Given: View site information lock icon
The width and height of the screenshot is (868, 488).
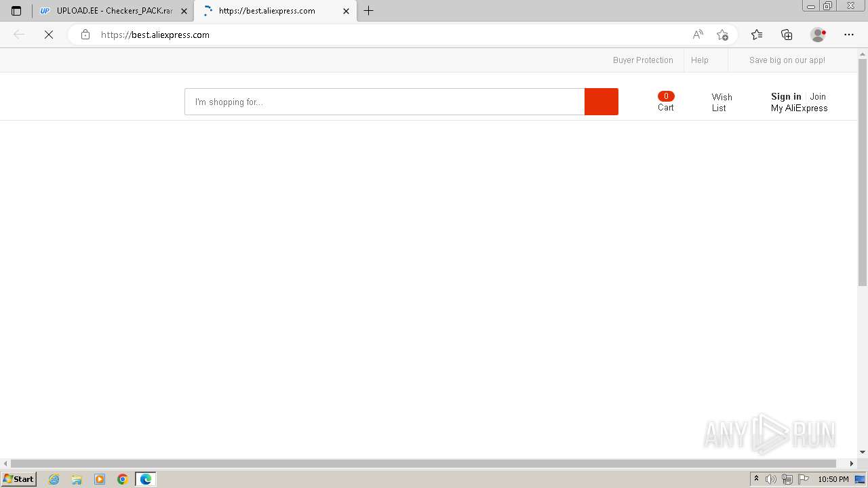Looking at the screenshot, I should 85,35.
